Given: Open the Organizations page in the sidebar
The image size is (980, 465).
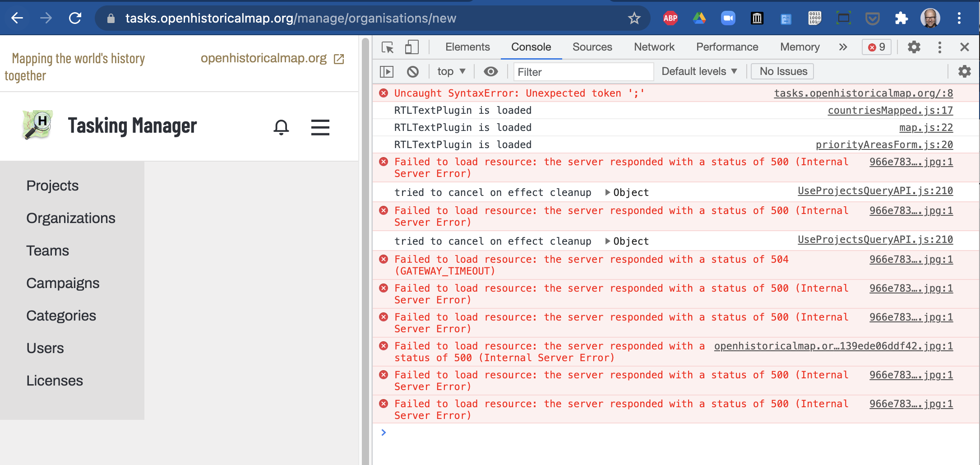Looking at the screenshot, I should point(71,218).
